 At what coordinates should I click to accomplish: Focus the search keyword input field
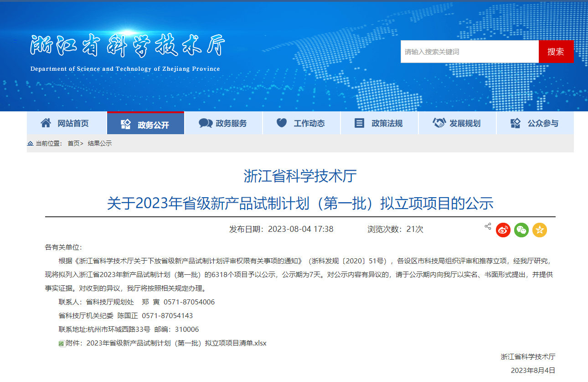[469, 52]
